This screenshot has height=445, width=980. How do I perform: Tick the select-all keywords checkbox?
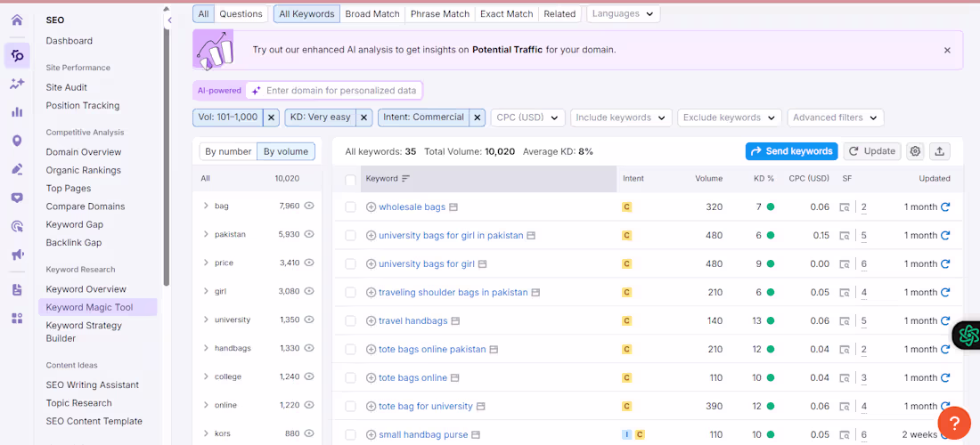coord(351,180)
